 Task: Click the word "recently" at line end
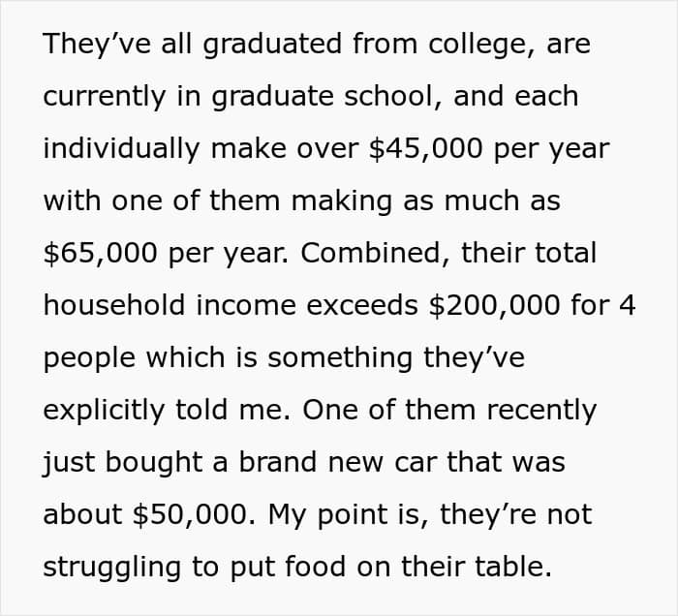tap(541, 411)
